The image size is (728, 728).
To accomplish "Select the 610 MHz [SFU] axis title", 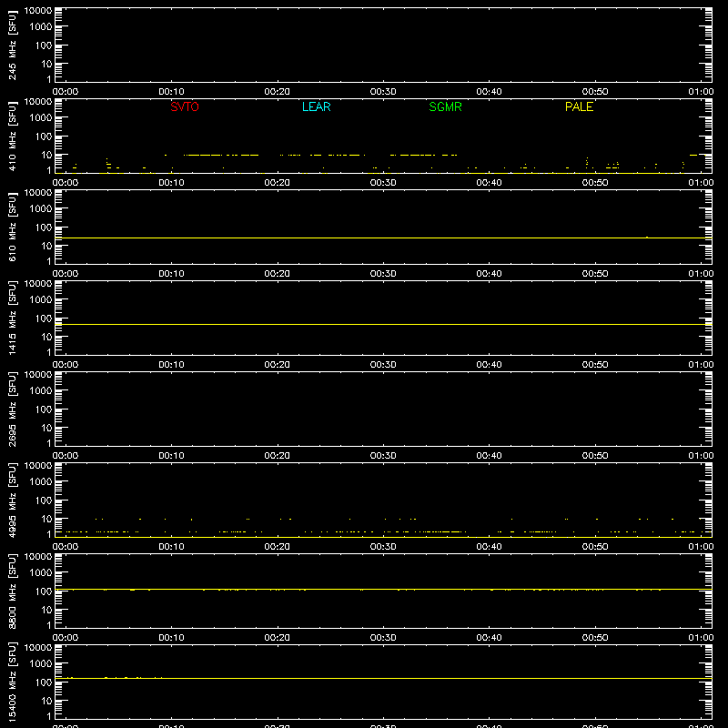I will click(12, 227).
